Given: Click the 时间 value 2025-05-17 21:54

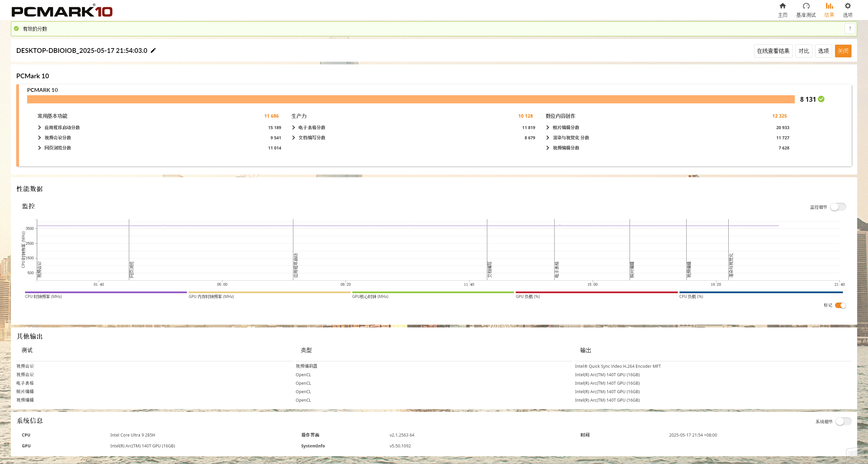Looking at the screenshot, I should point(693,435).
